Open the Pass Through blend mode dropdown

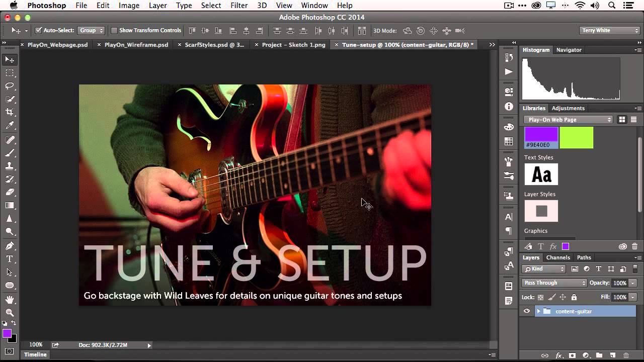(554, 283)
